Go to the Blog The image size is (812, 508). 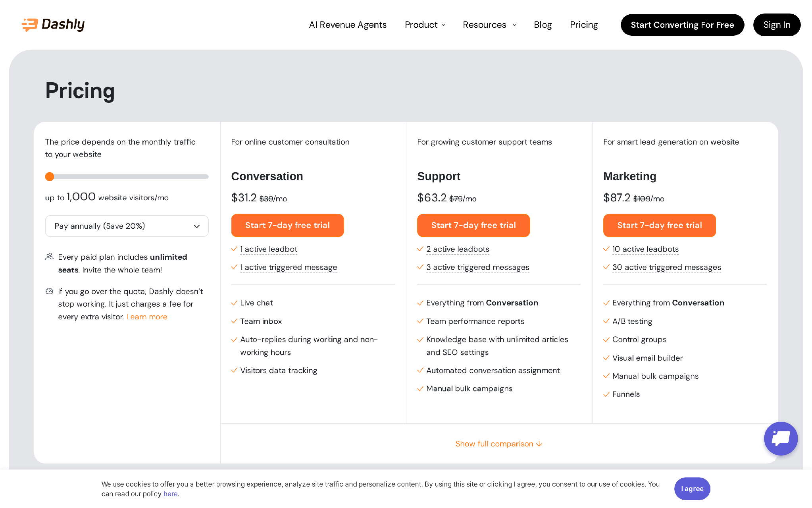click(x=543, y=25)
